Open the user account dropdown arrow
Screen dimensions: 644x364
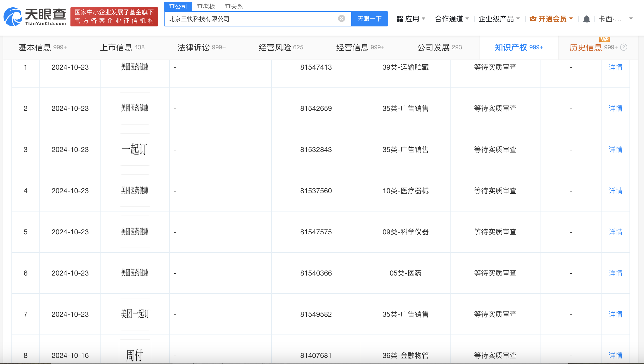[631, 19]
